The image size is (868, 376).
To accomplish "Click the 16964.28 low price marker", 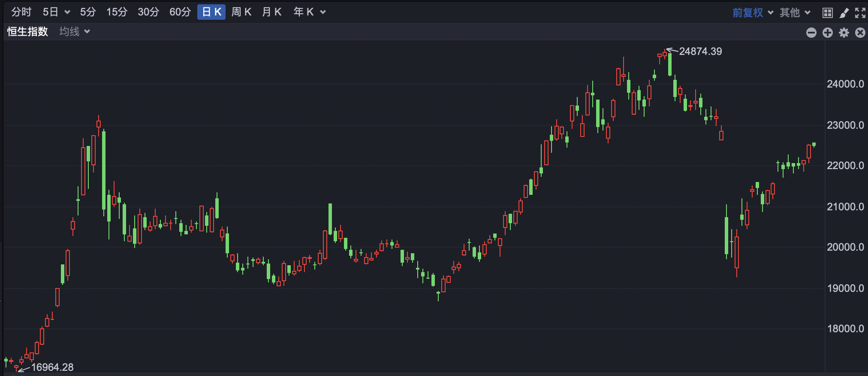I will [x=52, y=367].
